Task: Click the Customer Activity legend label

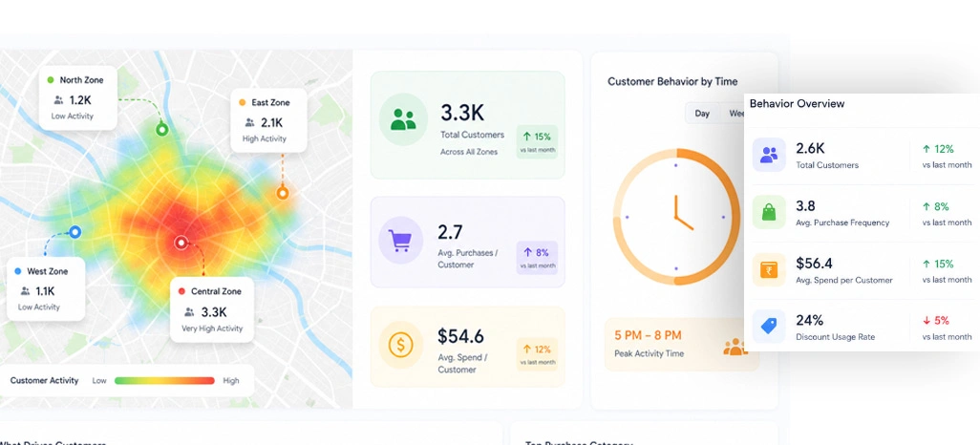Action: (44, 381)
